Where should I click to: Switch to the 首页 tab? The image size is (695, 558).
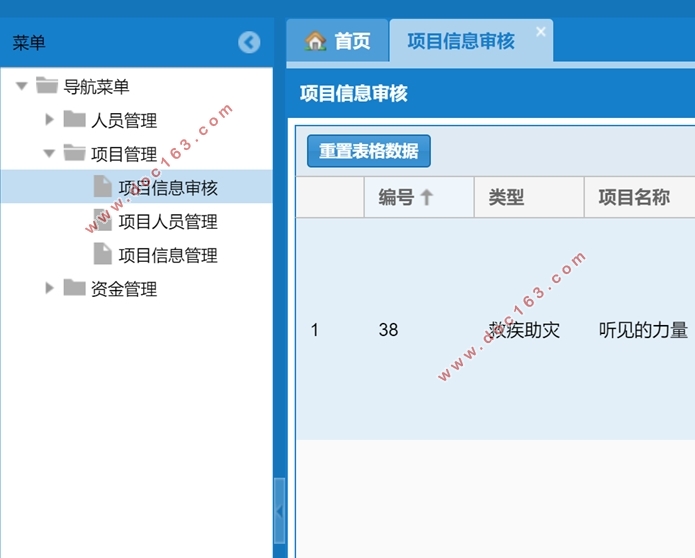337,41
